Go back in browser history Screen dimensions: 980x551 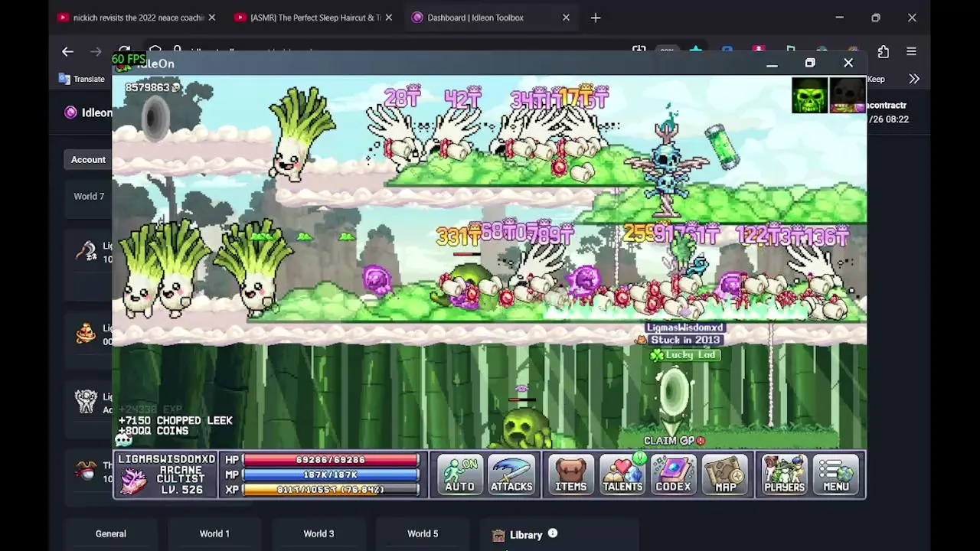67,51
